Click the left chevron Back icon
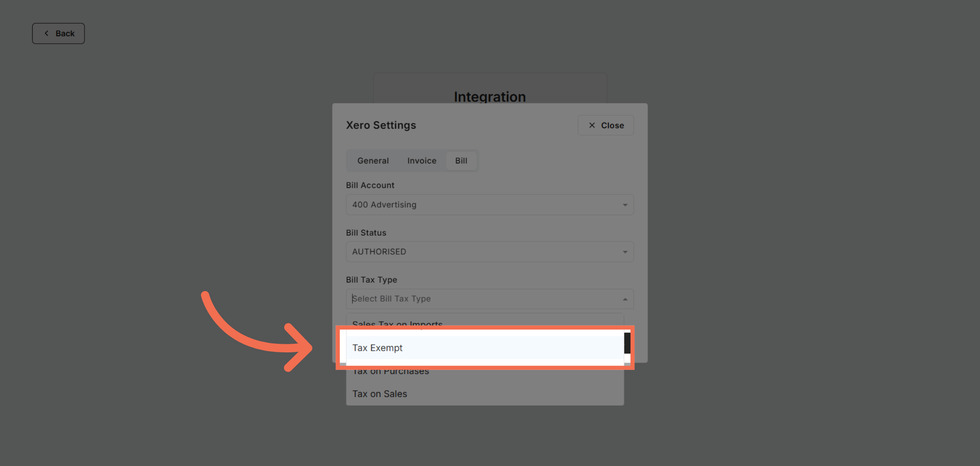 (47, 34)
